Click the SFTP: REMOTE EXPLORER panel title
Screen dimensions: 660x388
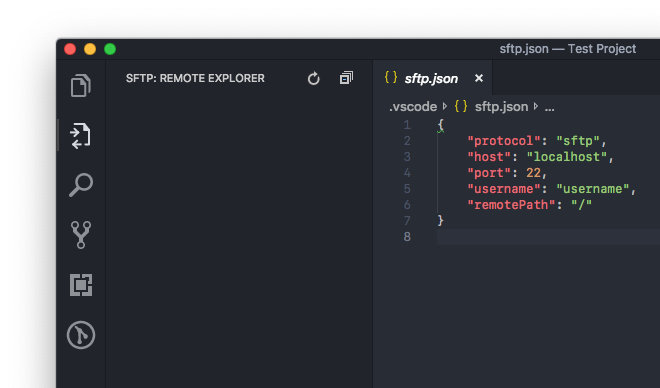195,78
